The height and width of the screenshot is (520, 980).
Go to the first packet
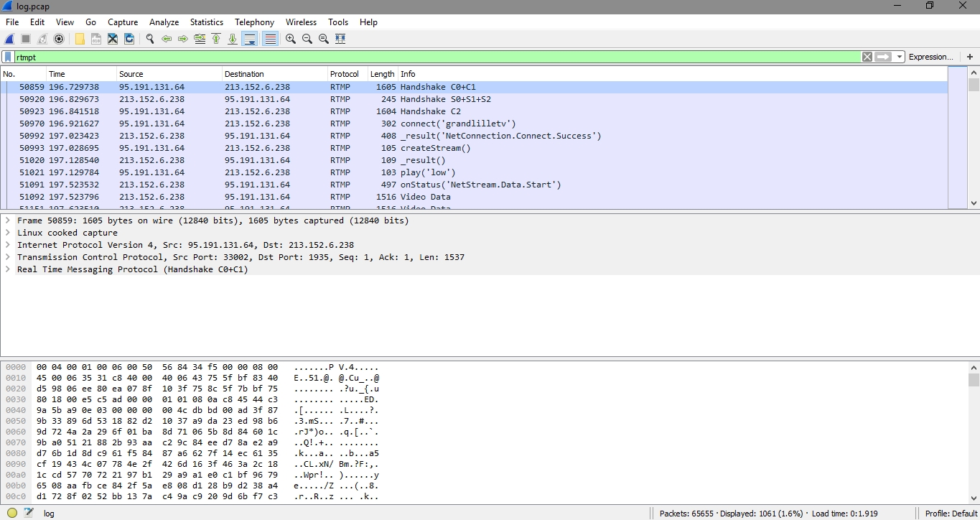point(216,39)
